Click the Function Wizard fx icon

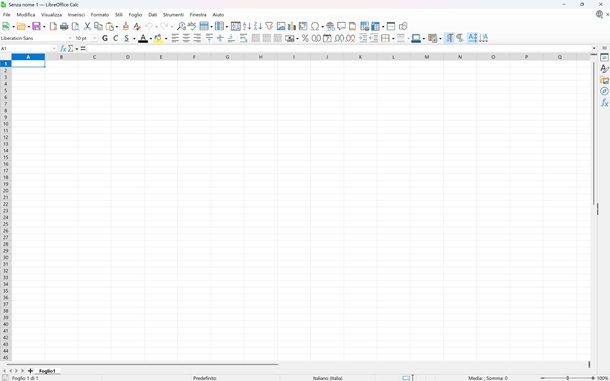click(x=63, y=48)
